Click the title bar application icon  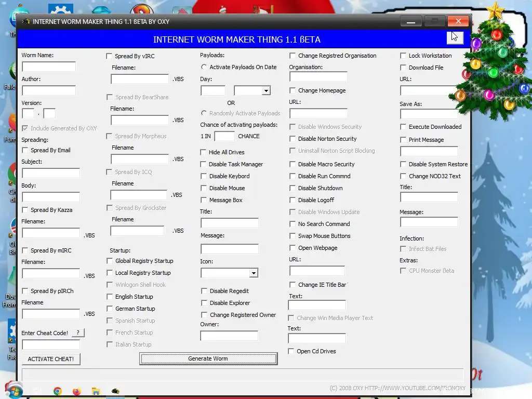(26, 21)
